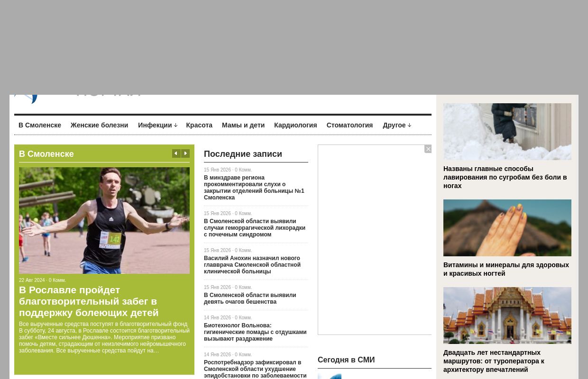Click the snowdrift article thumbnail image
588x379 pixels.
click(507, 132)
